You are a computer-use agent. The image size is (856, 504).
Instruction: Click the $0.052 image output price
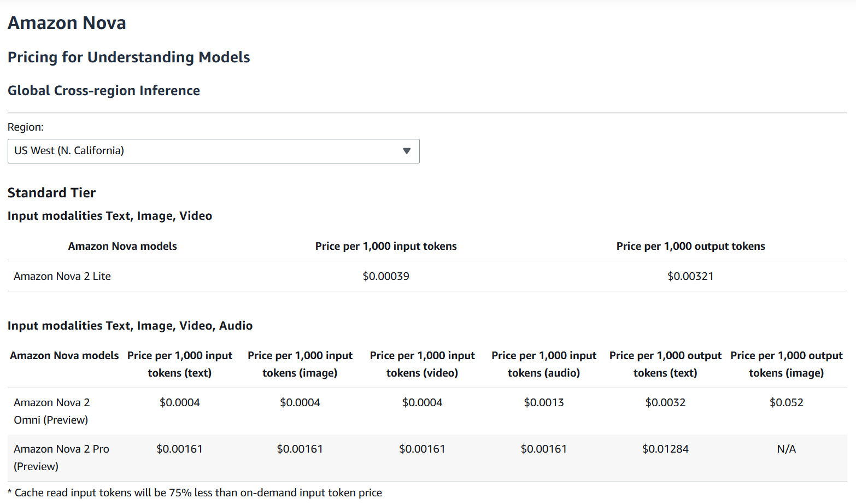(786, 402)
